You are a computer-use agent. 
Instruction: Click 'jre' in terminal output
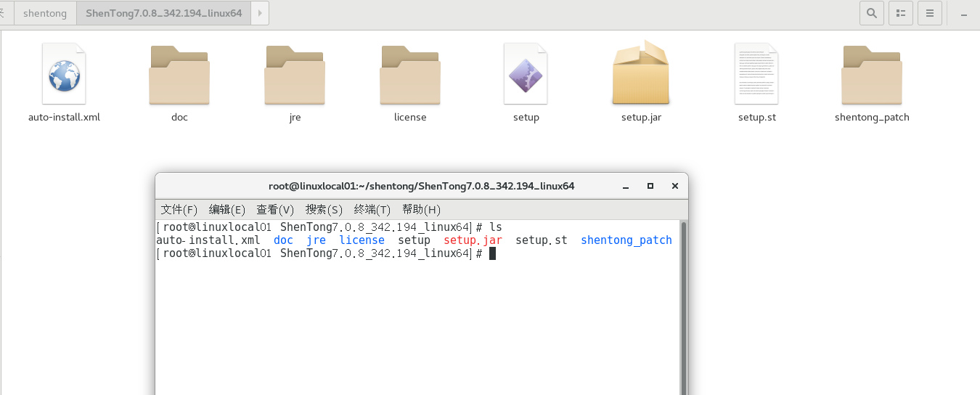[x=316, y=240]
